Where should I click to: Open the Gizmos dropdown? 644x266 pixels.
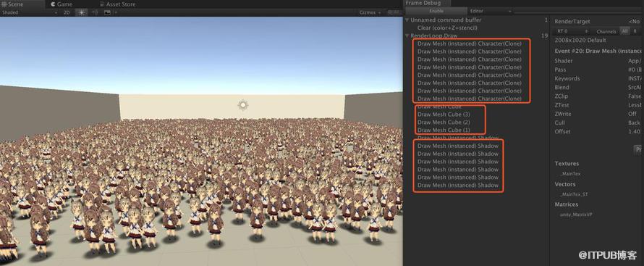pos(370,12)
